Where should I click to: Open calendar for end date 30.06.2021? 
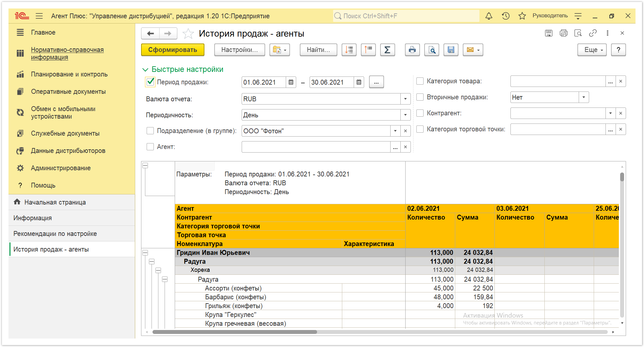point(359,82)
